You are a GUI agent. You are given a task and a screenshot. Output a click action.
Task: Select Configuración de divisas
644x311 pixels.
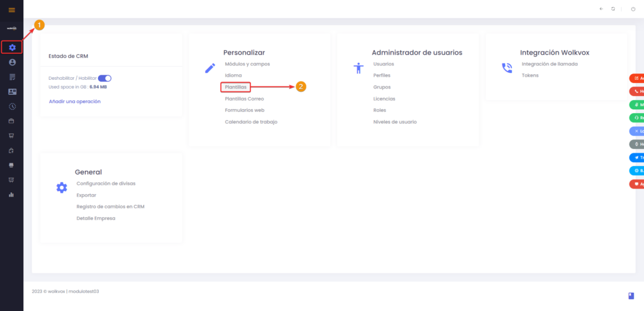tap(106, 183)
